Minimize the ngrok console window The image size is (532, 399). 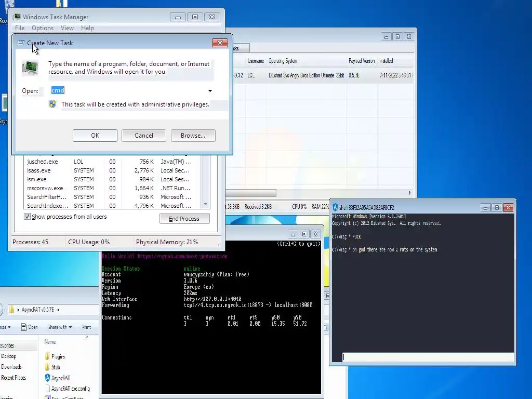pos(293,234)
